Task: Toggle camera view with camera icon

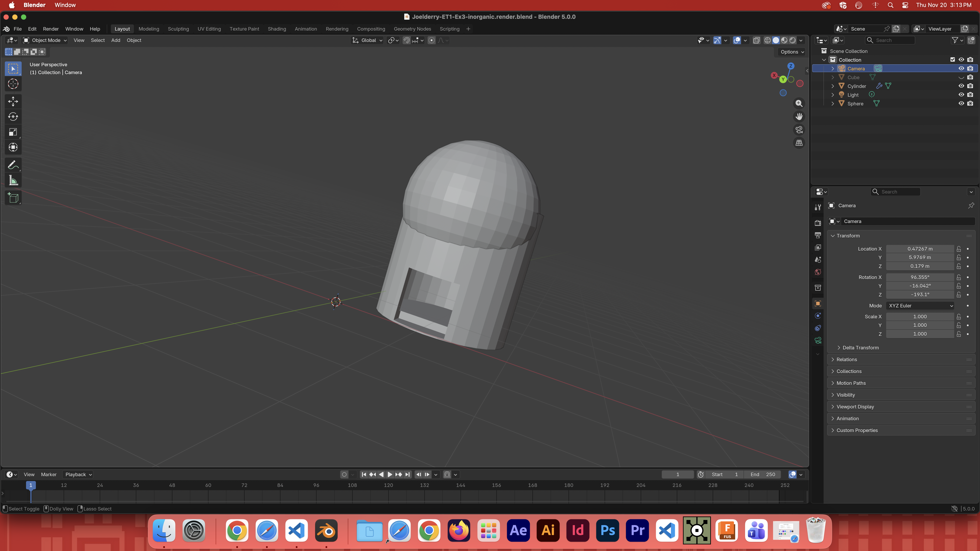Action: pyautogui.click(x=799, y=130)
